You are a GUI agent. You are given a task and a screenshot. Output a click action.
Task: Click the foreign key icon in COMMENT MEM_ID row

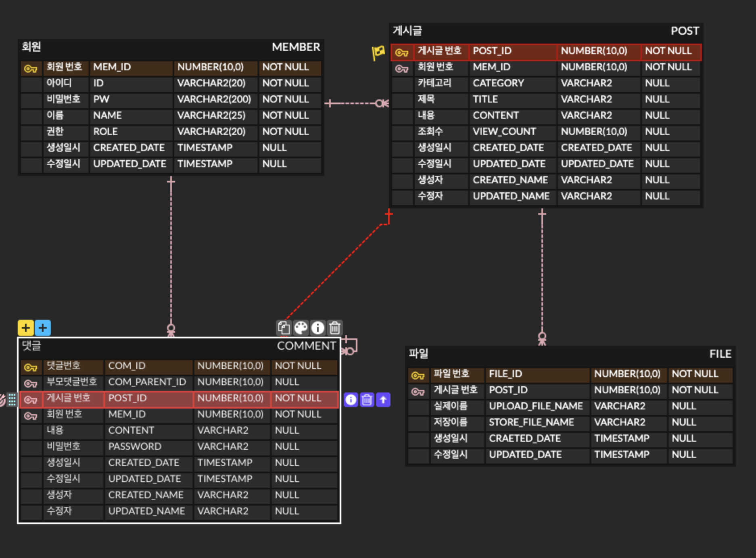coord(31,416)
